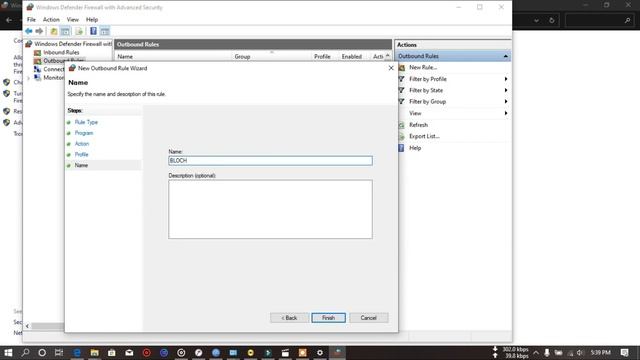The width and height of the screenshot is (640, 360).
Task: Click New Rule... in the Actions pane
Action: (x=423, y=67)
